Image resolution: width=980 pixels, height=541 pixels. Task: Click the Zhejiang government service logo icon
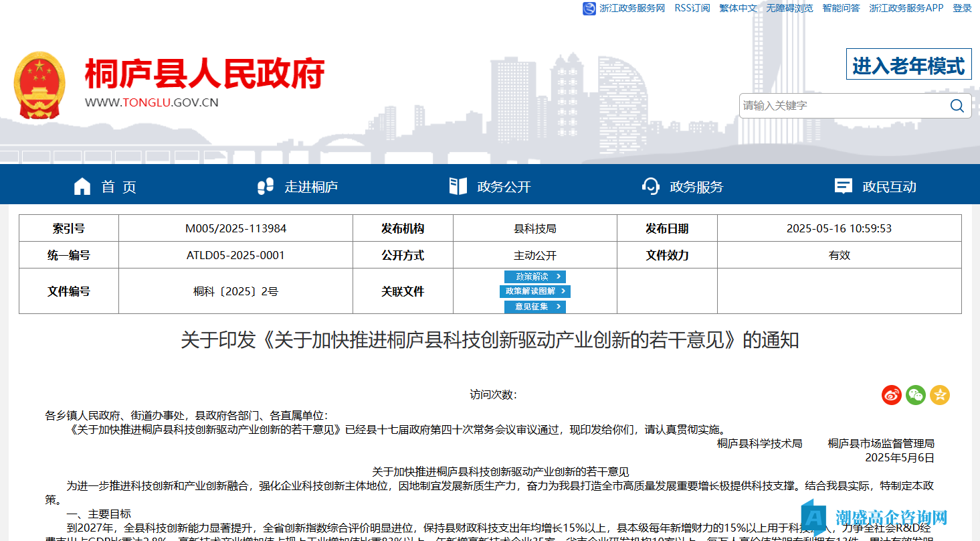click(589, 9)
